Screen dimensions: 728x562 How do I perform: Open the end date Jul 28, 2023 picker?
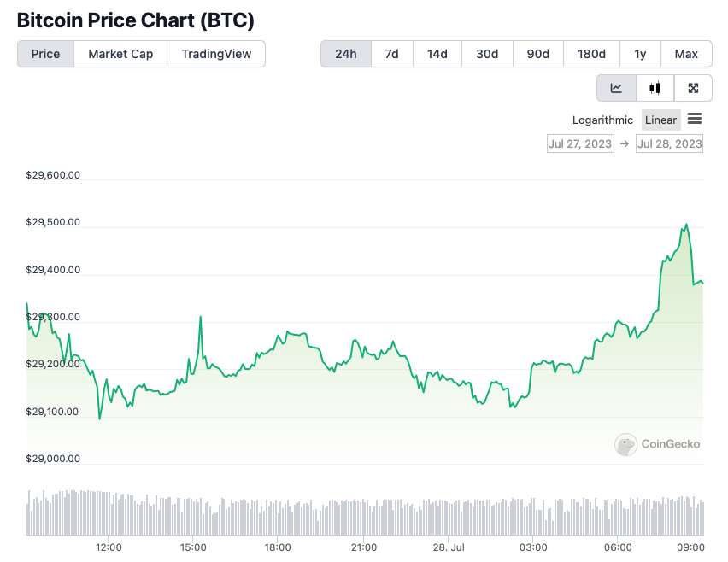[x=669, y=143]
